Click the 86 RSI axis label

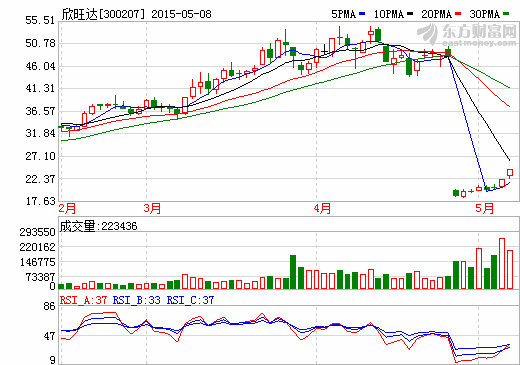click(x=49, y=306)
